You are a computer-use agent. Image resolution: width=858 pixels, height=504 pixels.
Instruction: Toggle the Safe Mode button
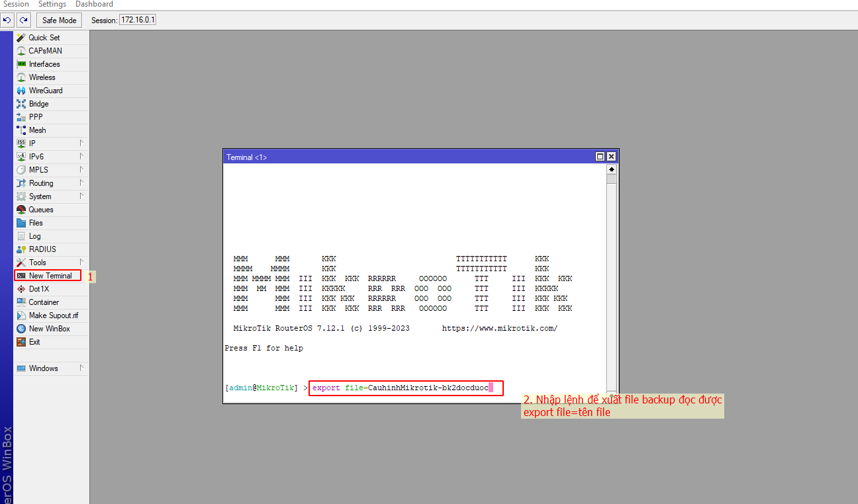pyautogui.click(x=59, y=20)
